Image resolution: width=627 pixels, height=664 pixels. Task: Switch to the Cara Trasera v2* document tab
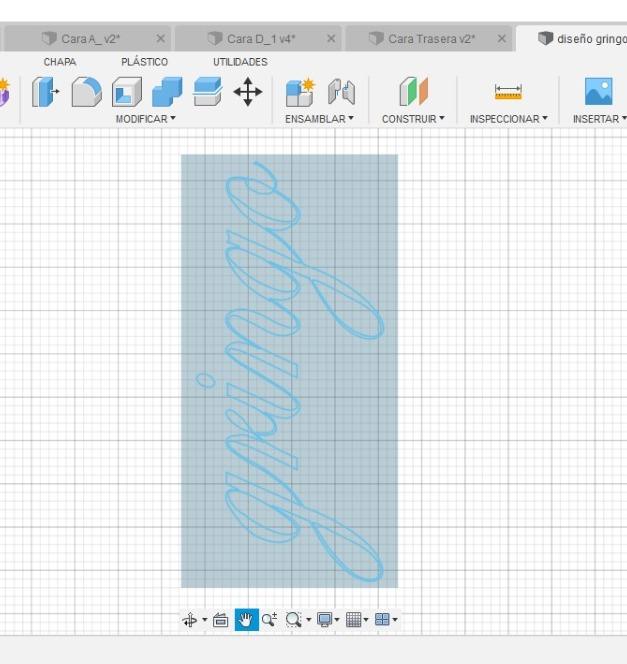tap(429, 39)
